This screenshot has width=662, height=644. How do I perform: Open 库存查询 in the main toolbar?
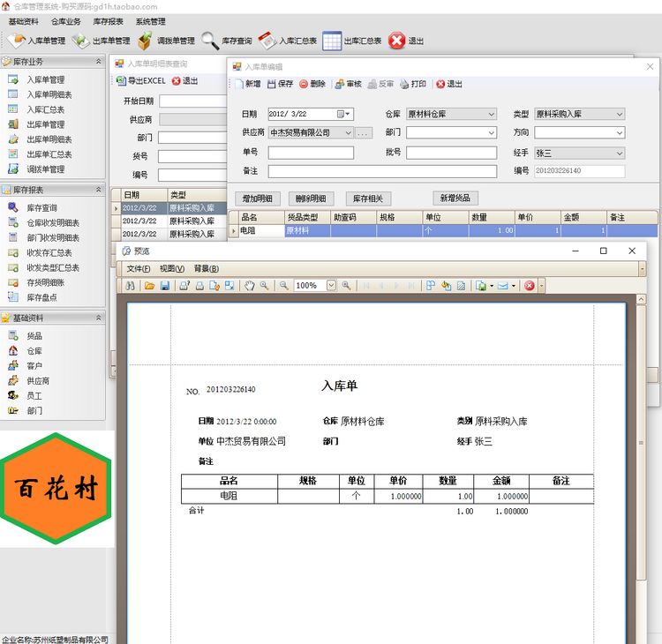click(227, 41)
